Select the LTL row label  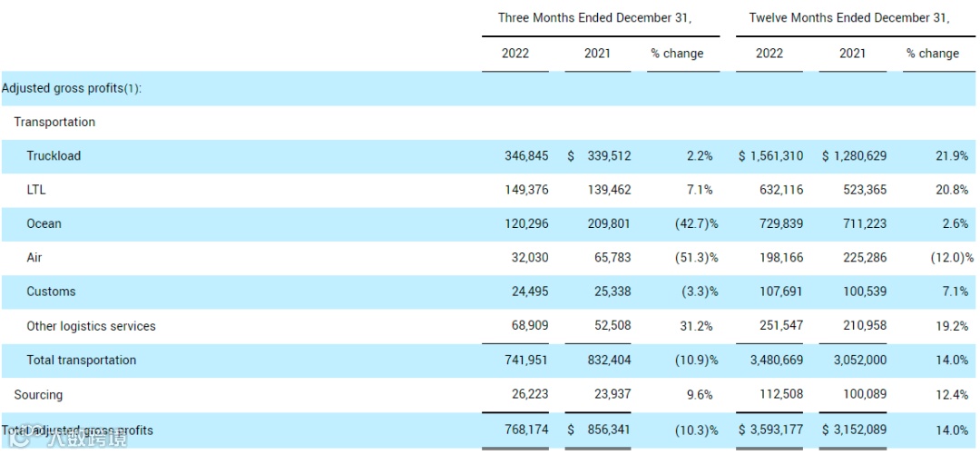[36, 190]
